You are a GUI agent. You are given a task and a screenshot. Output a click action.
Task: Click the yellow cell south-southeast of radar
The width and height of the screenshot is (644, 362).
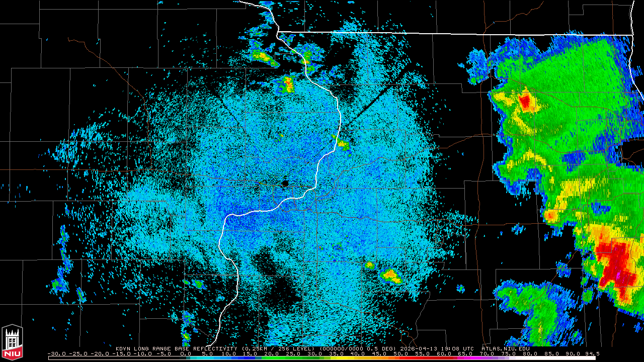point(390,275)
